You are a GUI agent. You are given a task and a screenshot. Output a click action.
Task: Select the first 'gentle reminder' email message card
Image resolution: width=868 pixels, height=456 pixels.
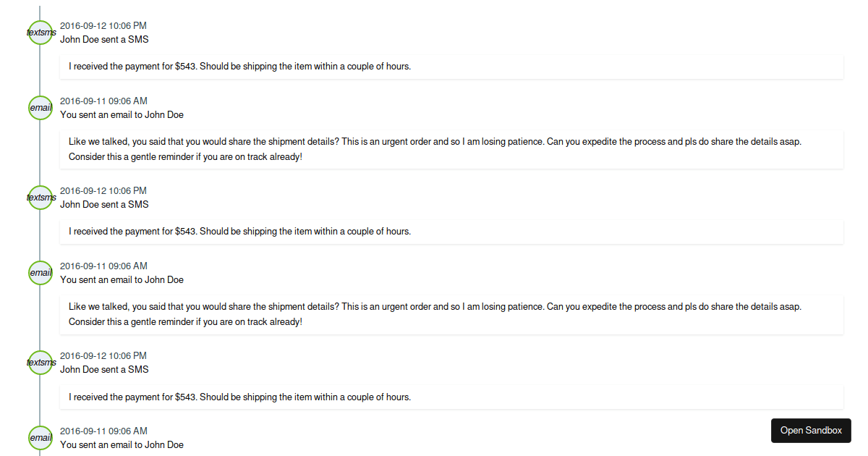pos(451,149)
